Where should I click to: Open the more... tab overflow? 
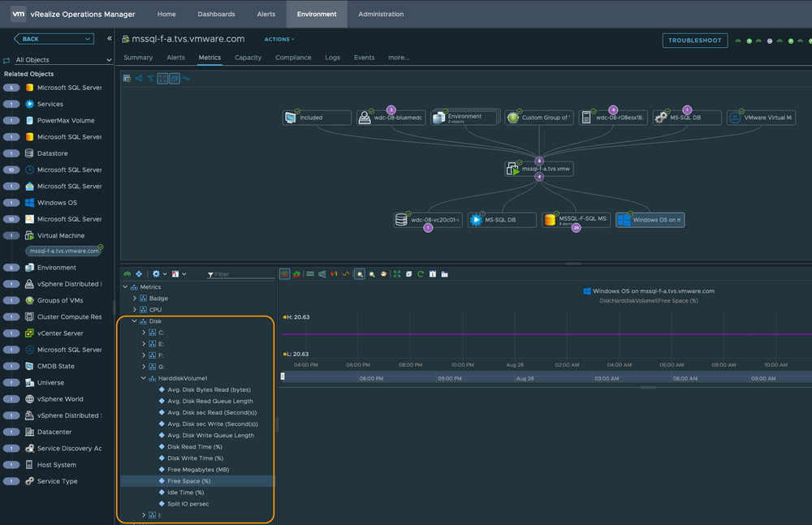(x=399, y=58)
